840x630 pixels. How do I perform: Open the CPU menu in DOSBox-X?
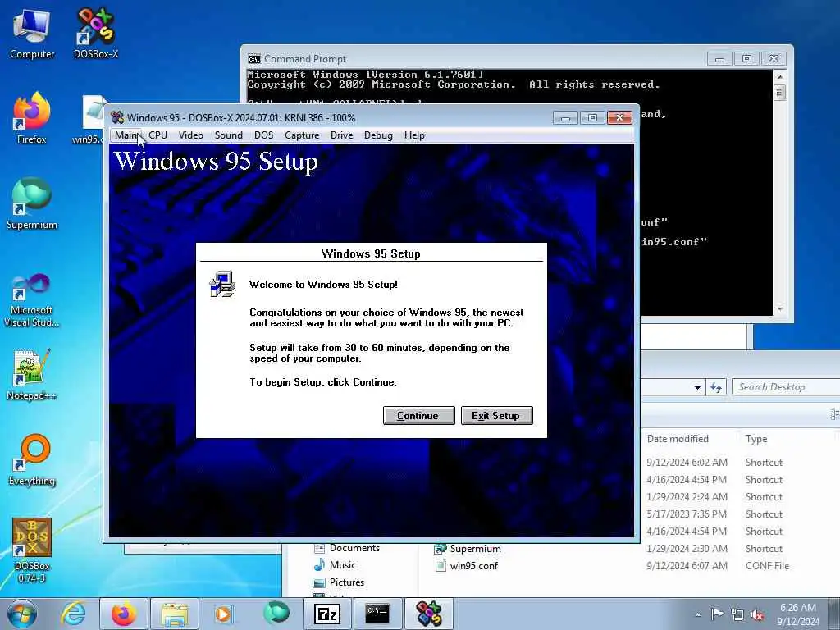pos(158,135)
